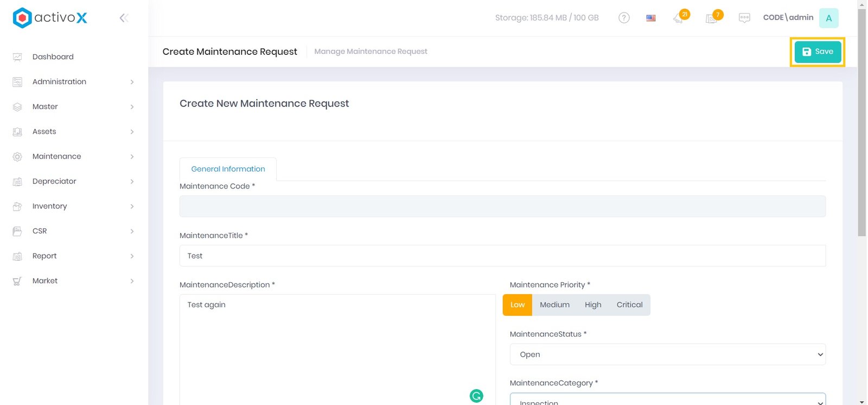The height and width of the screenshot is (405, 868).
Task: Click the admin avatar letter A
Action: (x=828, y=18)
